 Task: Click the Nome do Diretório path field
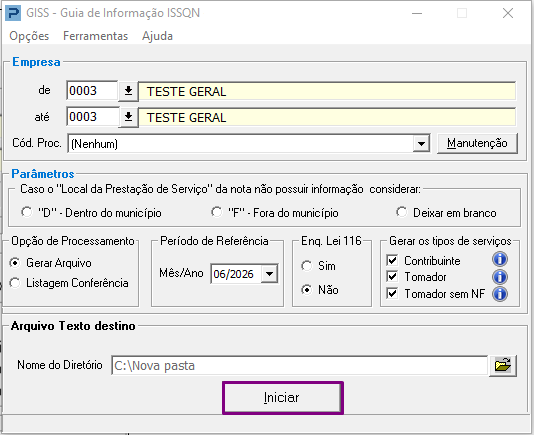click(x=300, y=366)
